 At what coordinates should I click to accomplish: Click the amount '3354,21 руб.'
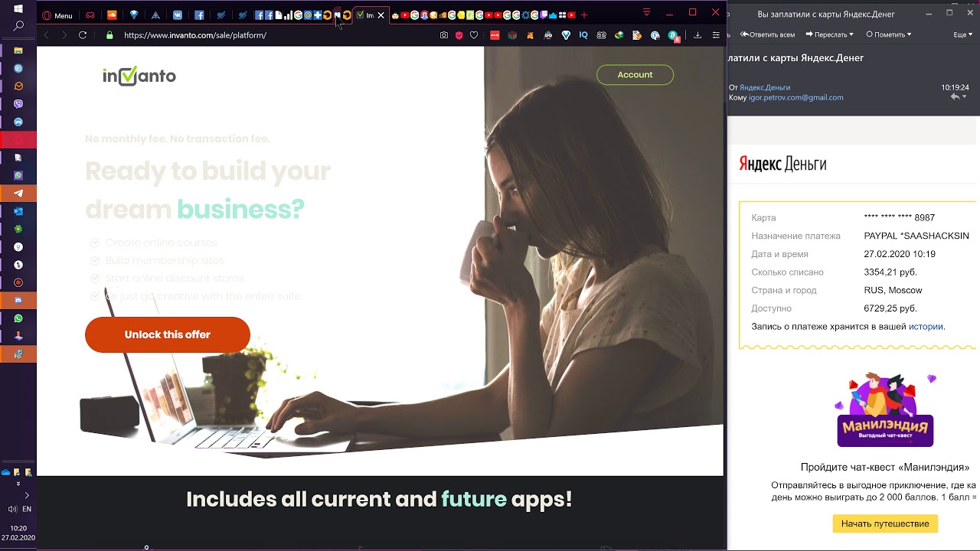890,272
